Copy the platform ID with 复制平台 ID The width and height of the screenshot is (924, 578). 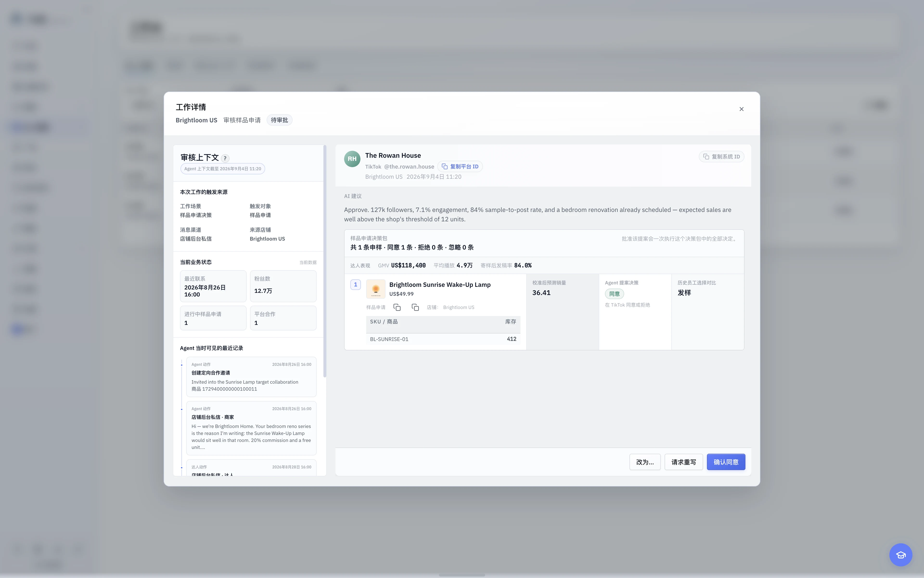[x=460, y=167]
